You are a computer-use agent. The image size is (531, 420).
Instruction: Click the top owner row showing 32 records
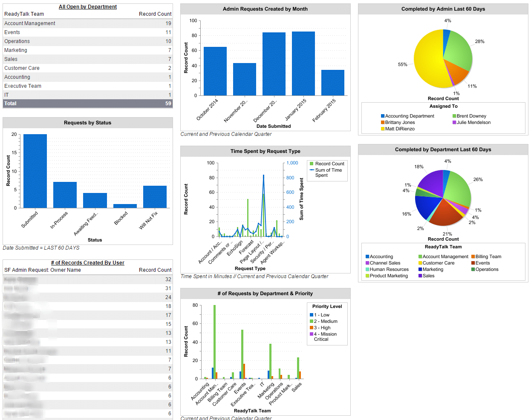[x=85, y=280]
